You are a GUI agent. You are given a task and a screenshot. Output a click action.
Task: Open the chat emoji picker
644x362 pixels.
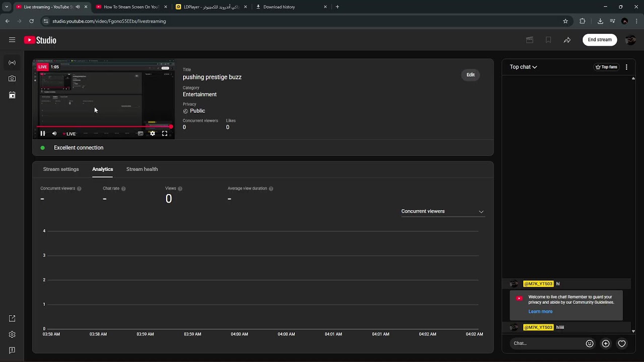(590, 344)
